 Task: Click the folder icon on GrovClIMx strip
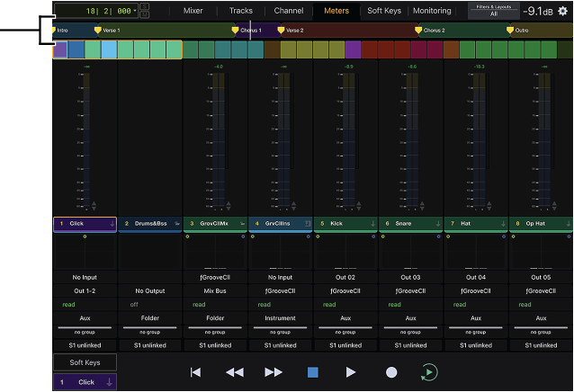(x=242, y=224)
